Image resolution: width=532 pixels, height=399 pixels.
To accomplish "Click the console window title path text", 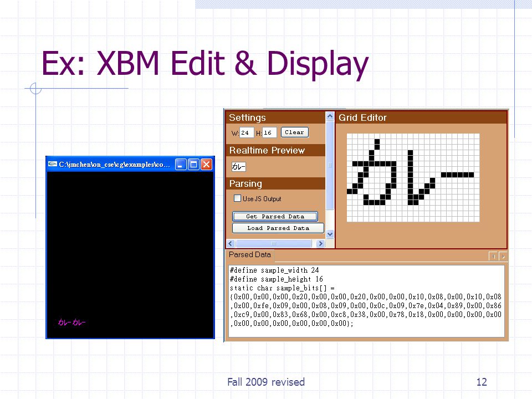I will tap(114, 165).
